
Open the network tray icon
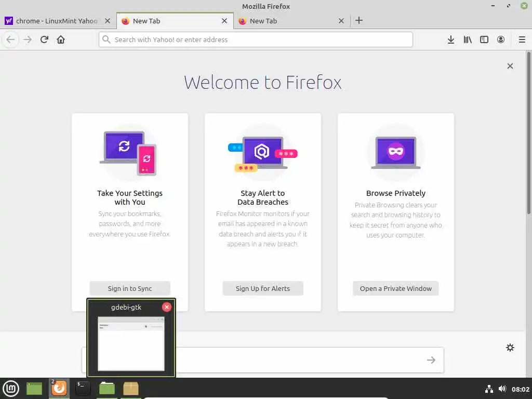[x=489, y=389]
